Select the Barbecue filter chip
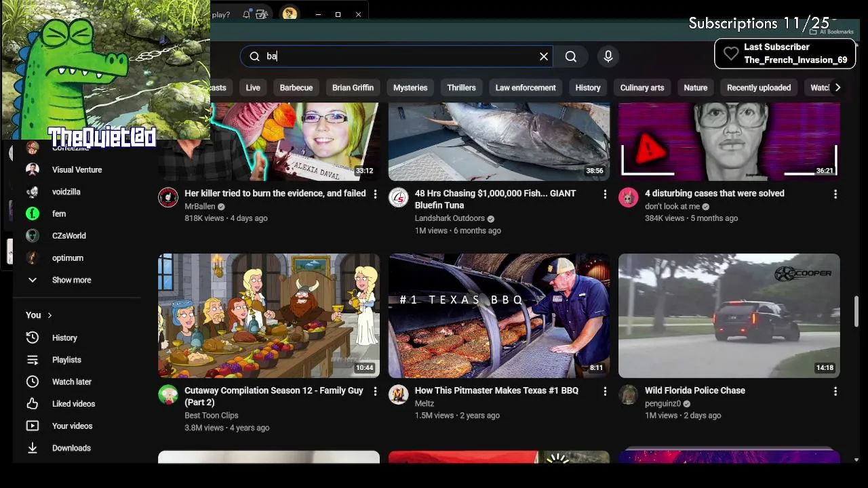 [x=296, y=87]
